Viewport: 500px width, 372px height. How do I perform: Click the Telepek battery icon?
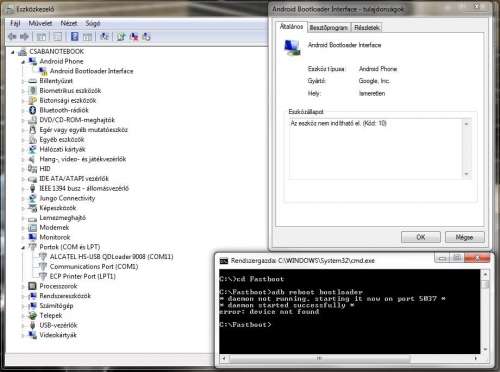coord(33,315)
